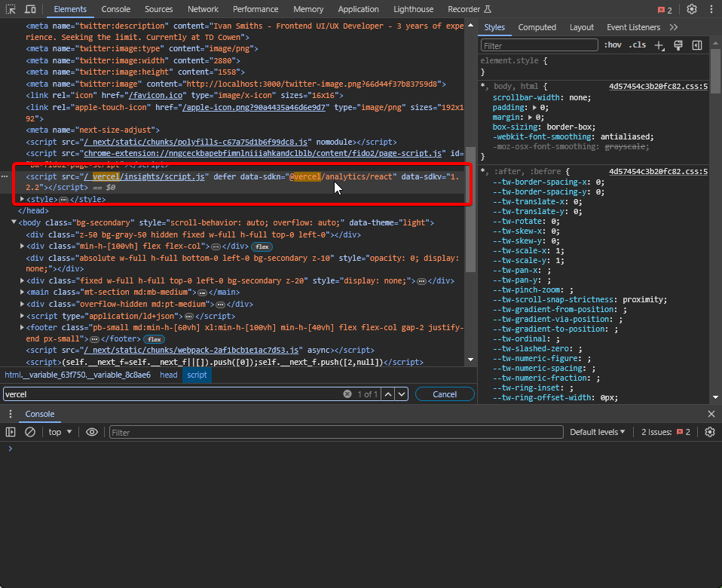Open the Default levels dropdown
Screen dimensions: 722x588
pos(598,432)
